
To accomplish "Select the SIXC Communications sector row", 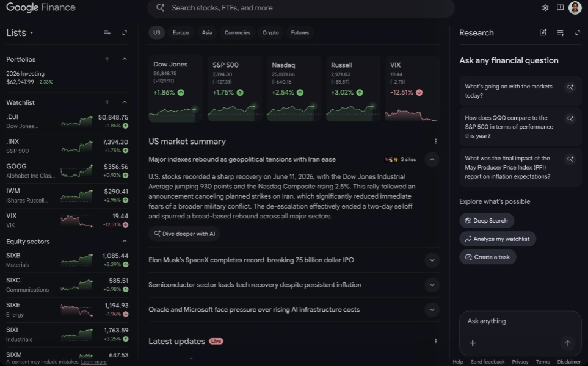I will click(67, 285).
